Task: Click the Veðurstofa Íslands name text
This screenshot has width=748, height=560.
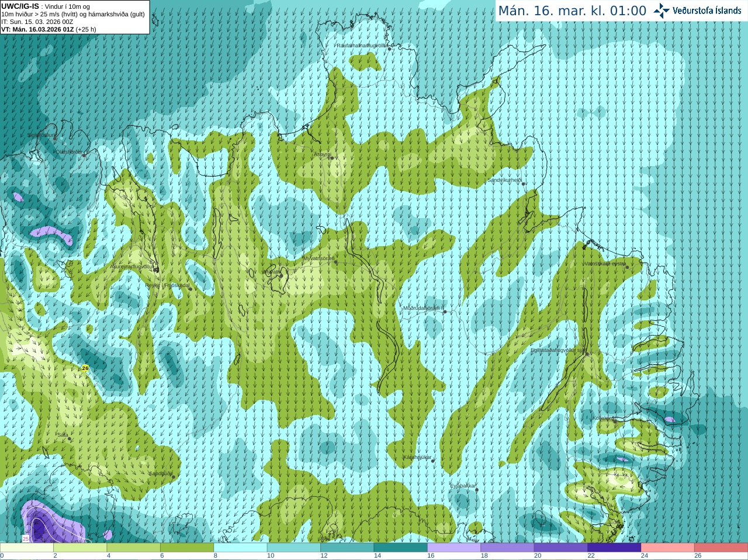Action: tap(707, 11)
